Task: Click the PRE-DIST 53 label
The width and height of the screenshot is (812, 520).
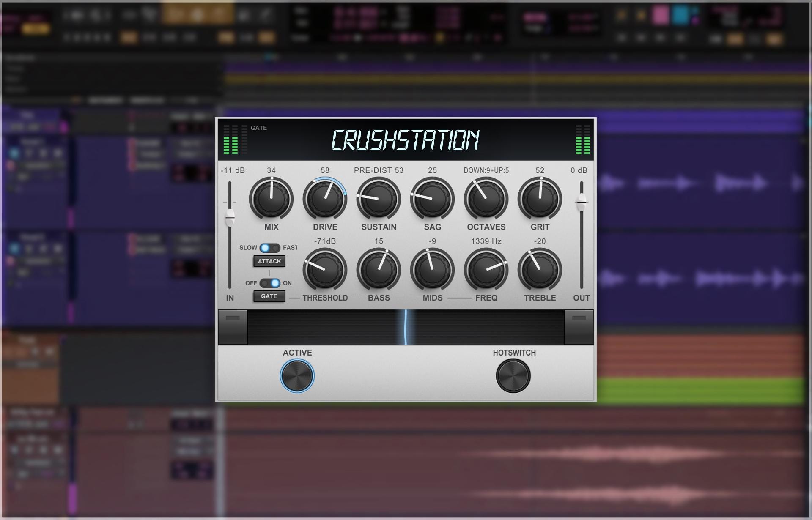Action: (379, 170)
